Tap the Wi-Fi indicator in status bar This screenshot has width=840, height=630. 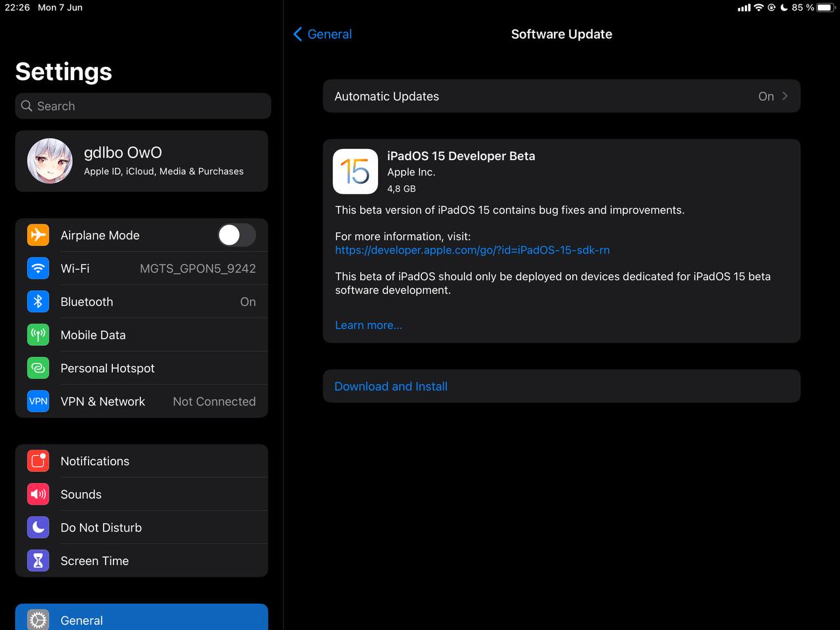[x=759, y=7]
